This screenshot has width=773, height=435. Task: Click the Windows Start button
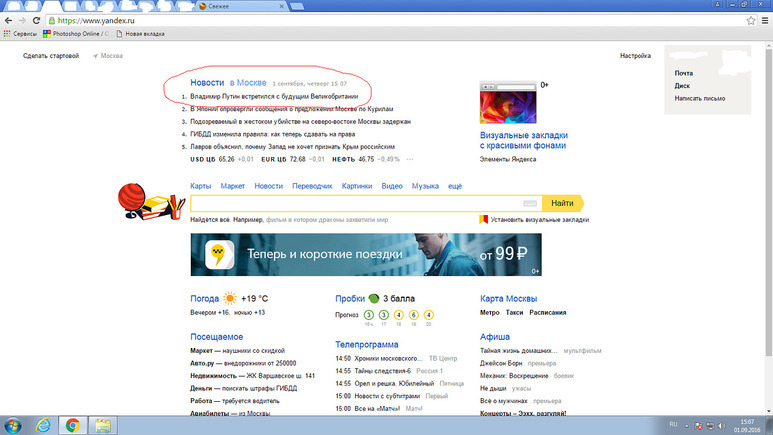tap(12, 425)
